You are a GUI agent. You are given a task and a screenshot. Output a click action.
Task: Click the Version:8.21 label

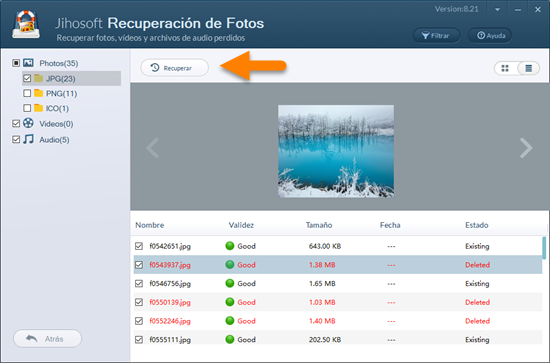456,9
